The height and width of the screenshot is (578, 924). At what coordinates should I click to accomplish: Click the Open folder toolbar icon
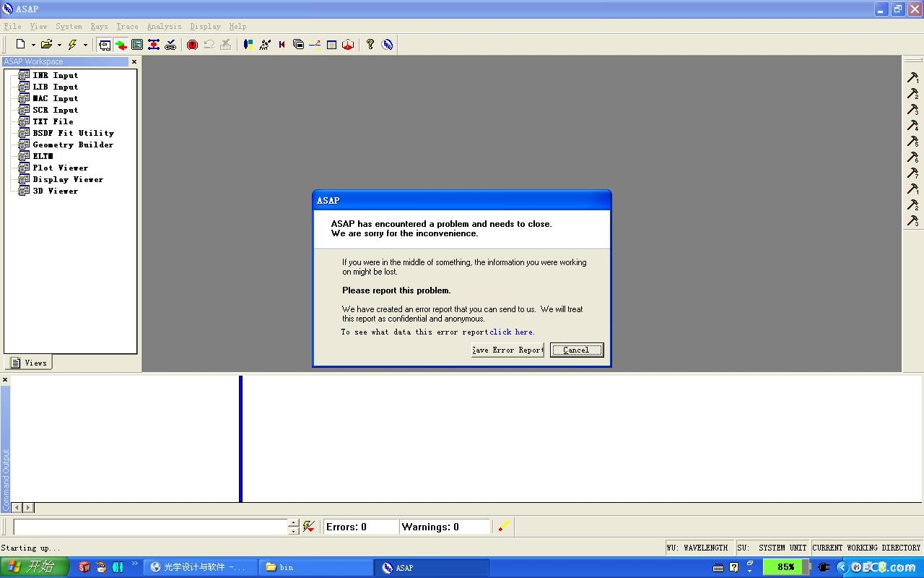click(x=47, y=45)
